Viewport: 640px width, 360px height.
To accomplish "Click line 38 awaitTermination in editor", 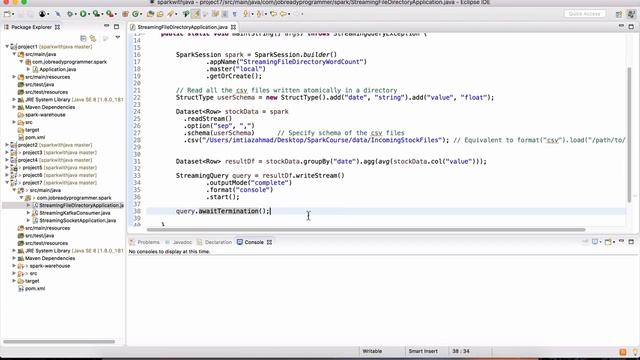I will [x=228, y=211].
